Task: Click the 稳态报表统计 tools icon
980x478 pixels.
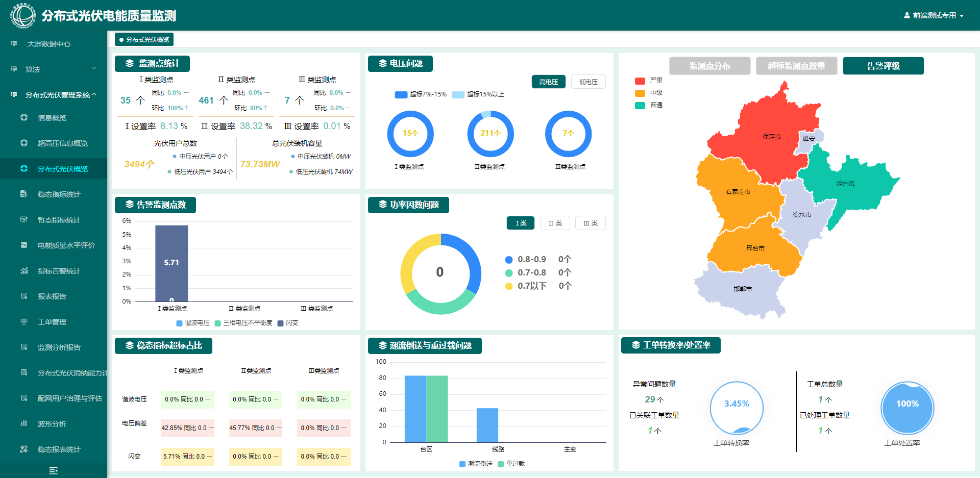Action: [x=24, y=449]
